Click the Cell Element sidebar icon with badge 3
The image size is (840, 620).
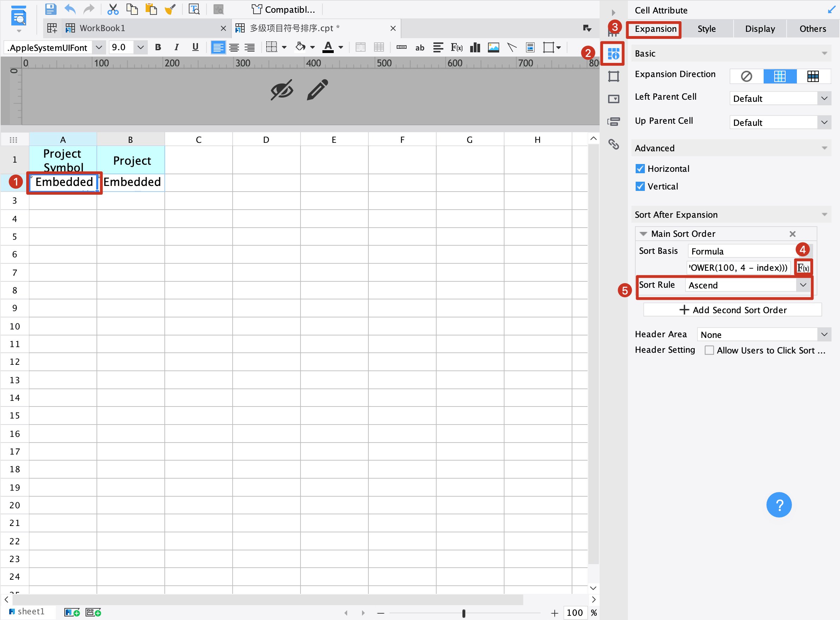pos(614,32)
